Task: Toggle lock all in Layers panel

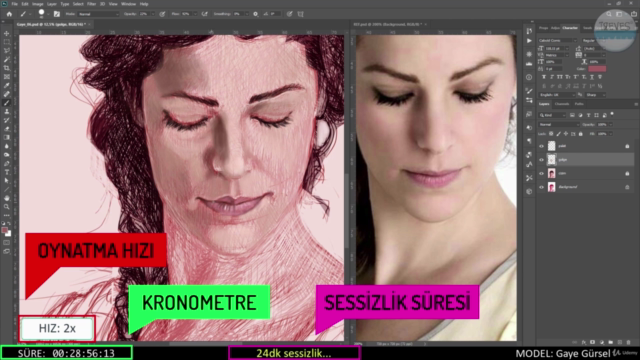Action: point(580,133)
